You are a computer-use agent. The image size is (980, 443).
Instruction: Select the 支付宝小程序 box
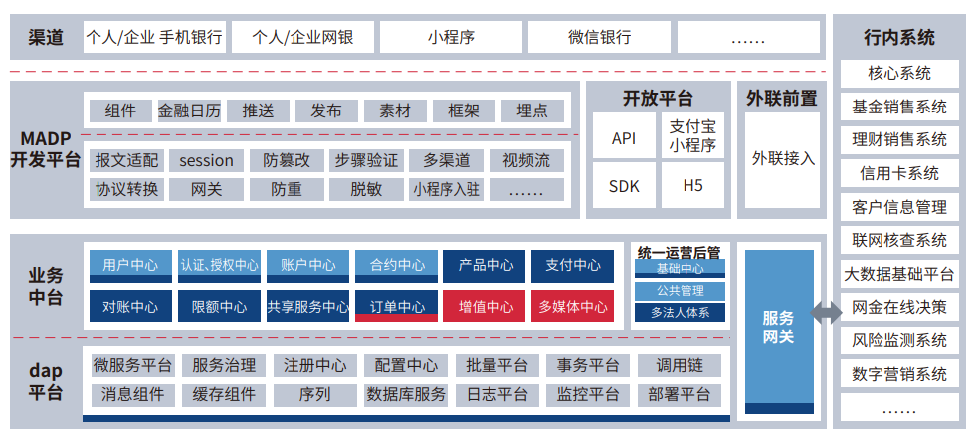[x=692, y=136]
